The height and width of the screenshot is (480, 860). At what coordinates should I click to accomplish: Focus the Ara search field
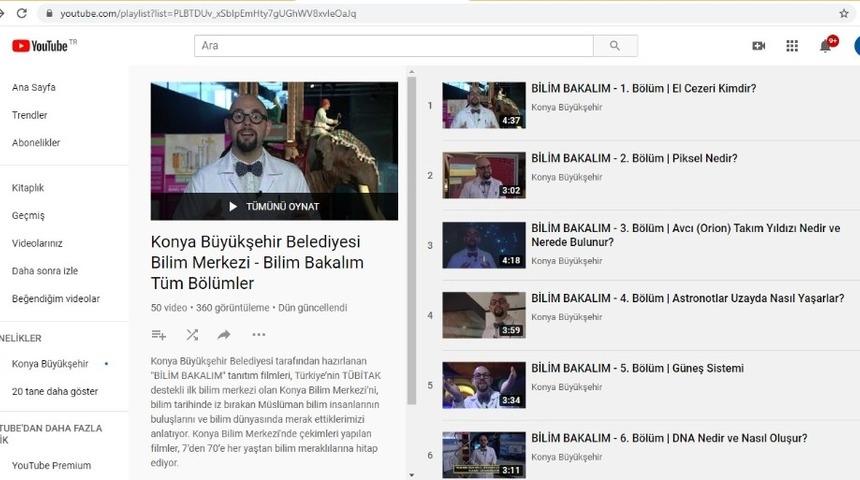point(394,46)
